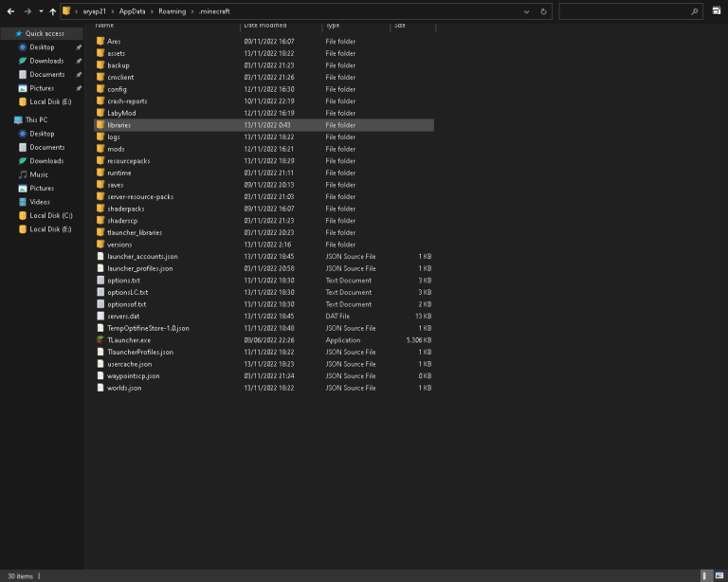Image resolution: width=728 pixels, height=582 pixels.
Task: Select This PC in navigation pane
Action: [x=36, y=119]
